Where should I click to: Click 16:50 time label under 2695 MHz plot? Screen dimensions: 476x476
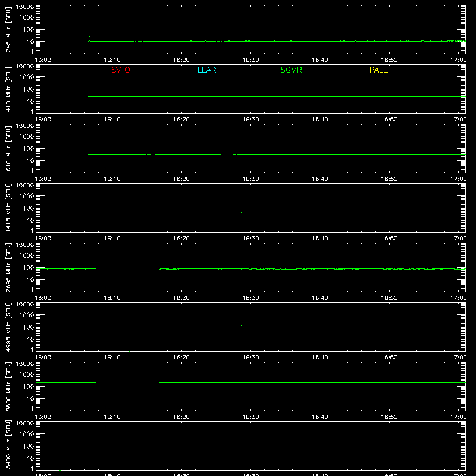coord(389,298)
